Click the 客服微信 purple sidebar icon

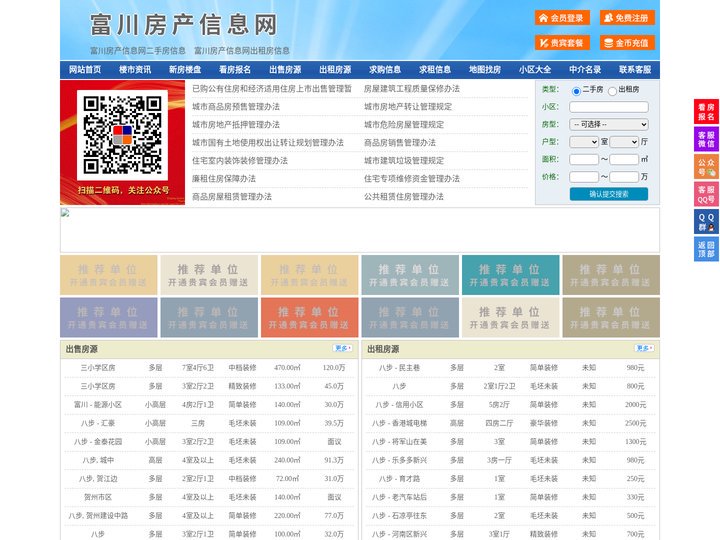pyautogui.click(x=706, y=139)
